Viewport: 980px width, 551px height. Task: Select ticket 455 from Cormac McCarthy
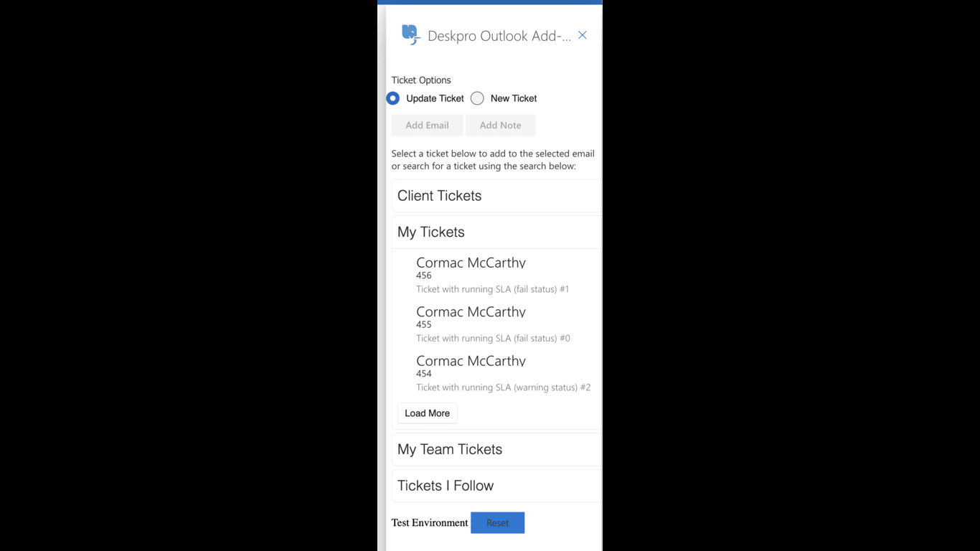(x=496, y=324)
